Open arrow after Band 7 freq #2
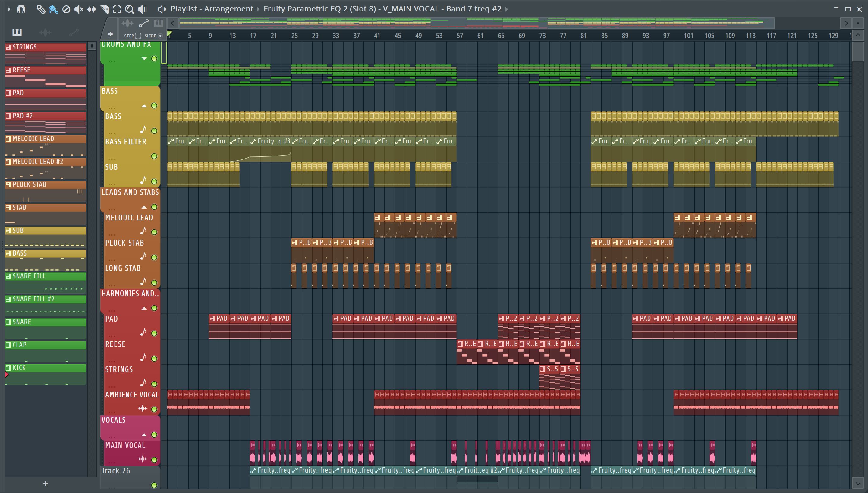Screen dimensions: 868x493 507,9
